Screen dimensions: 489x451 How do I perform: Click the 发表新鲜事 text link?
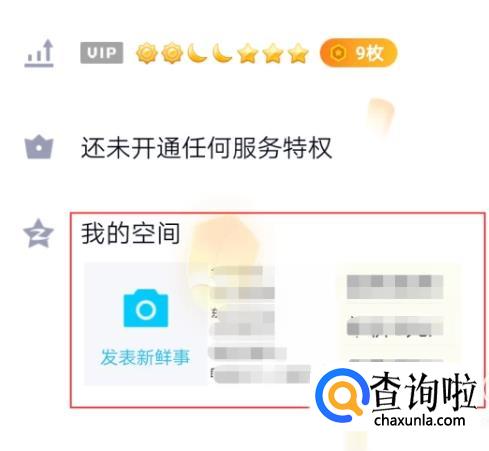(145, 357)
